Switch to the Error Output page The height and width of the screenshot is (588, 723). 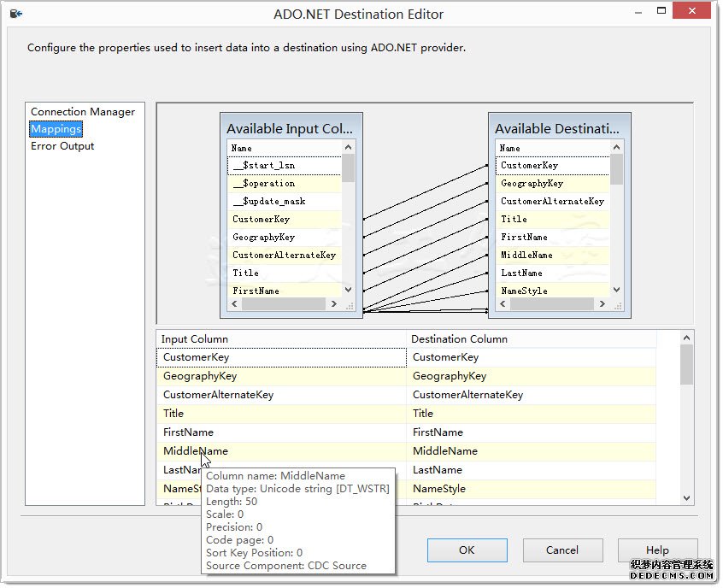pyautogui.click(x=62, y=146)
